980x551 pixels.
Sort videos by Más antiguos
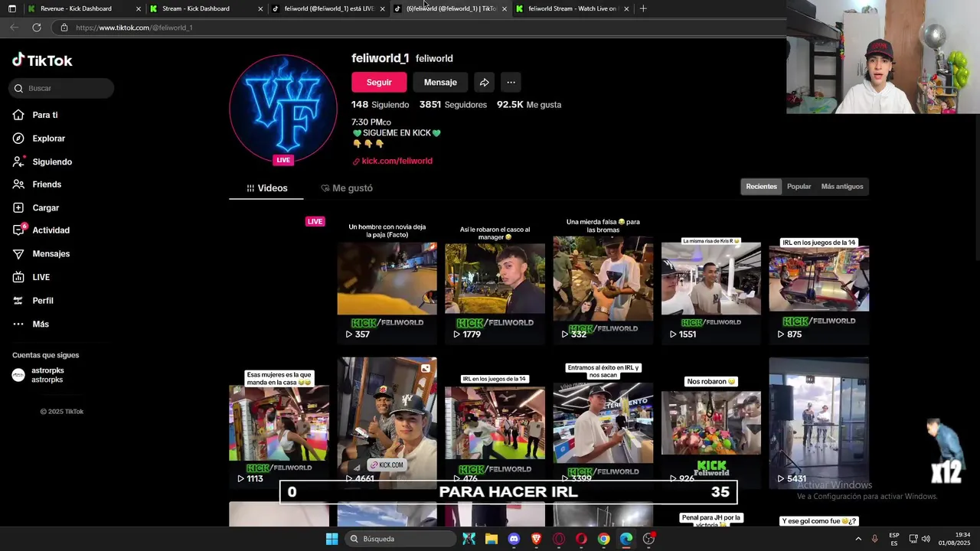[842, 186]
